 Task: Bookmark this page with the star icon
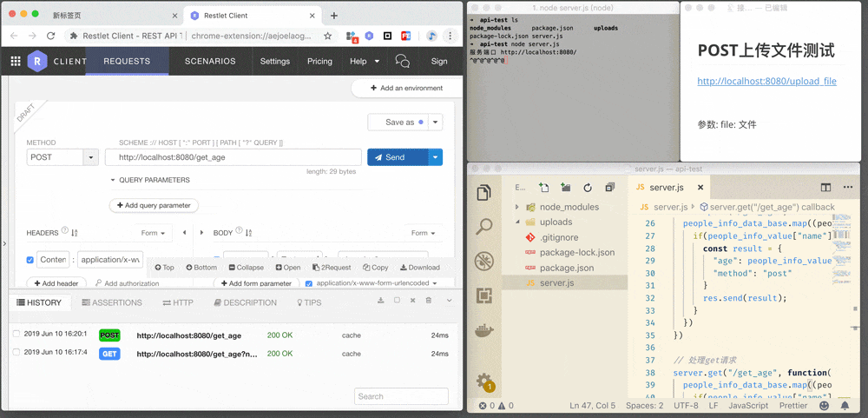328,36
